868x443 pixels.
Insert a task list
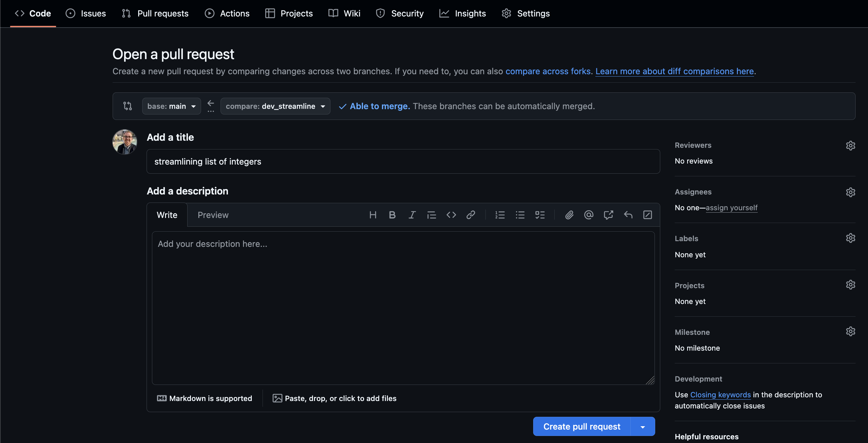540,215
